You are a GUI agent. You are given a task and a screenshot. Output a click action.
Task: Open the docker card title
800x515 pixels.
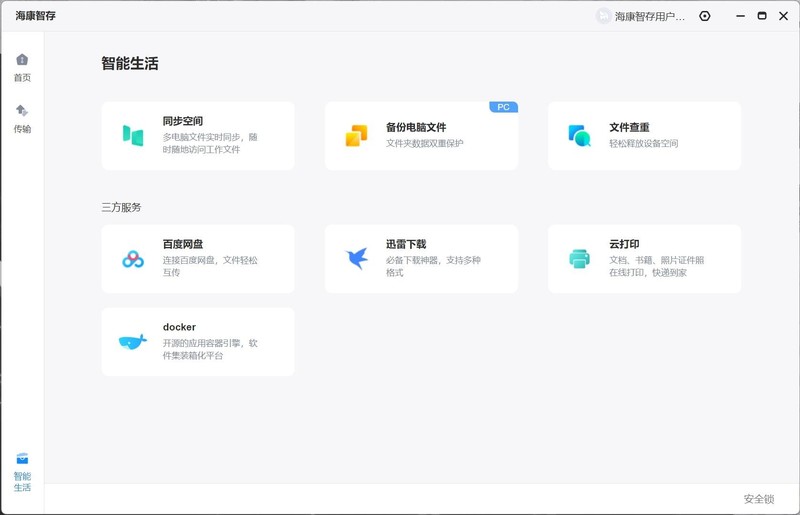pyautogui.click(x=179, y=327)
